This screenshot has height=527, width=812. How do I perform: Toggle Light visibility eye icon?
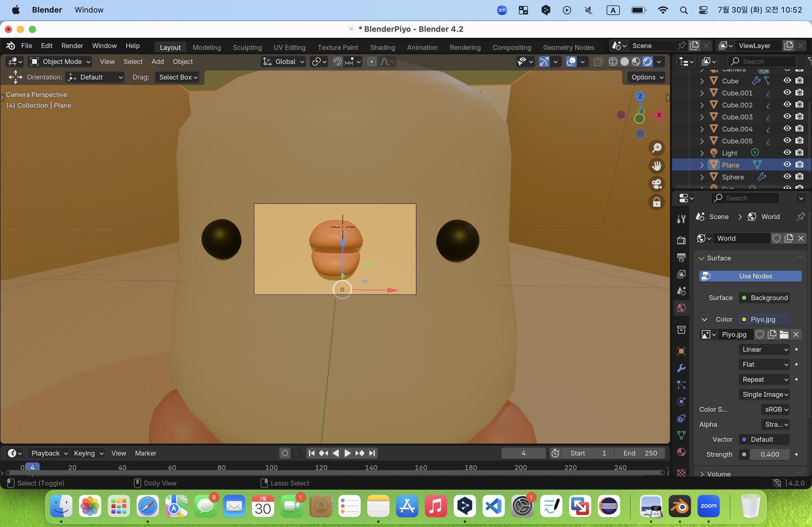787,153
